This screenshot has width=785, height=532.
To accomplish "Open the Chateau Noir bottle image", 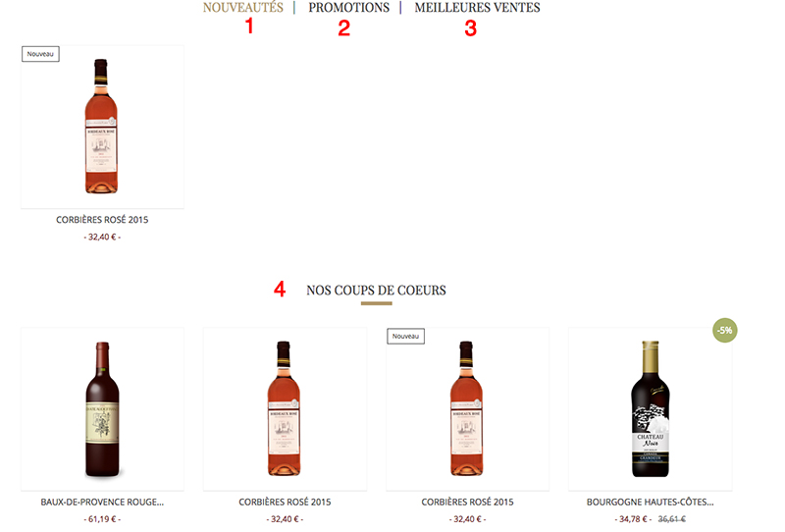I will click(x=651, y=408).
